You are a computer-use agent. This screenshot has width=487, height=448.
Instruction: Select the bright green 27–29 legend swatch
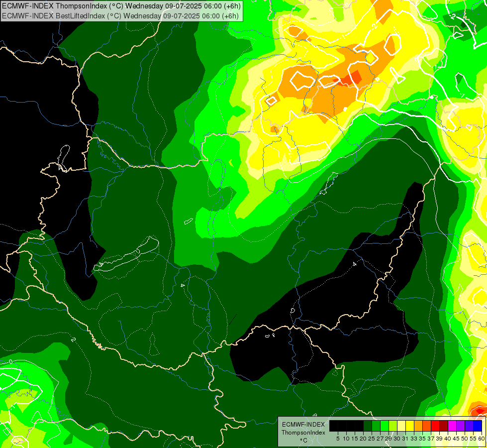coord(385,426)
